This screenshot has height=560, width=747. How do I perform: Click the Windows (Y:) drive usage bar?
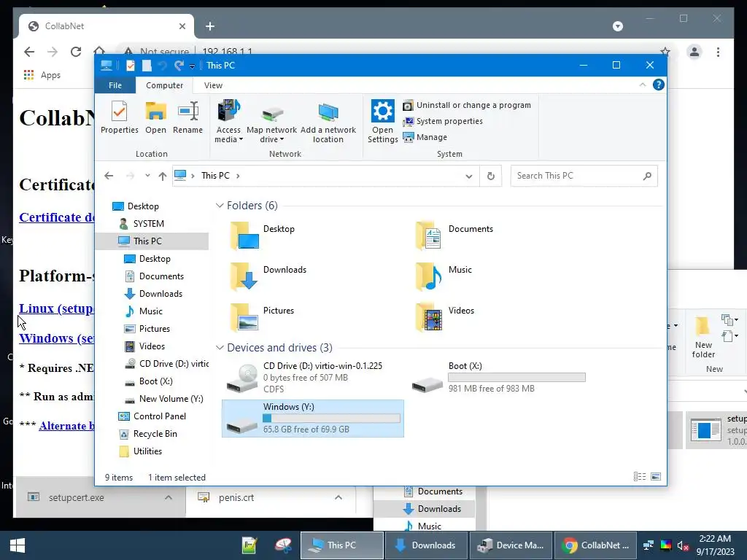tap(331, 418)
